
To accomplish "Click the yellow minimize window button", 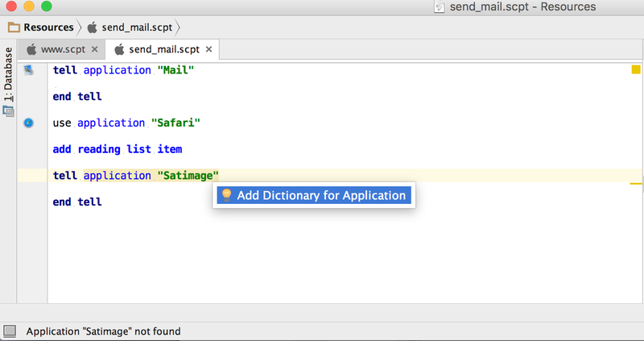I will click(x=29, y=6).
